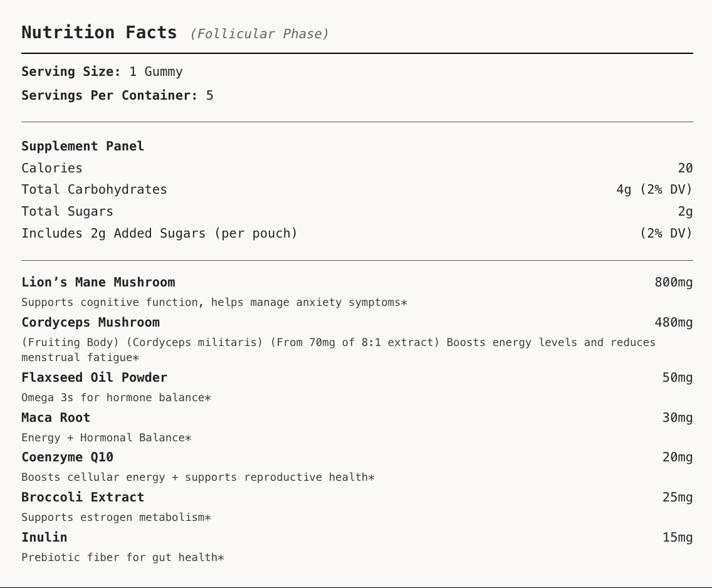The height and width of the screenshot is (588, 712).
Task: Click the Calories value 20
Action: pyautogui.click(x=685, y=168)
